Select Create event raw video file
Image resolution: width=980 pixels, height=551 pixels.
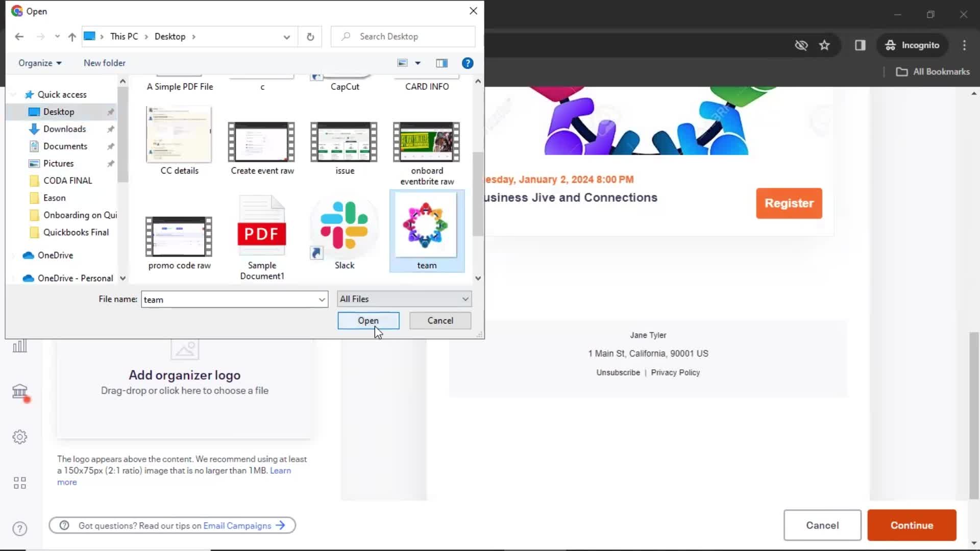click(x=262, y=148)
